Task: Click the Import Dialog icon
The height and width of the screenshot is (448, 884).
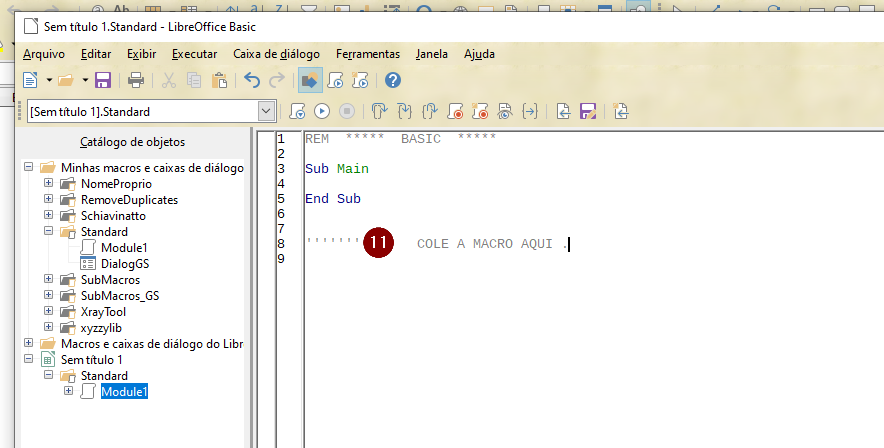Action: tap(621, 112)
